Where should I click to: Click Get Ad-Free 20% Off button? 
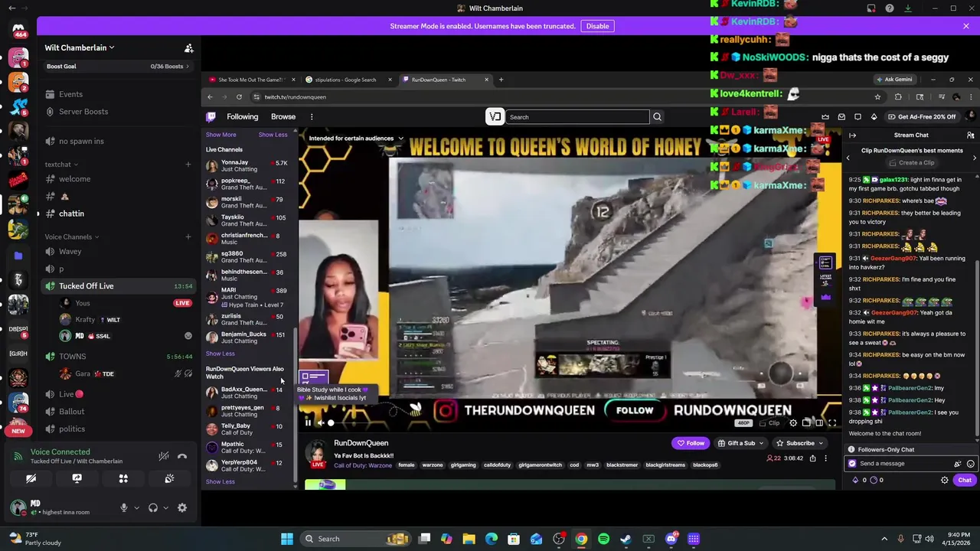922,117
